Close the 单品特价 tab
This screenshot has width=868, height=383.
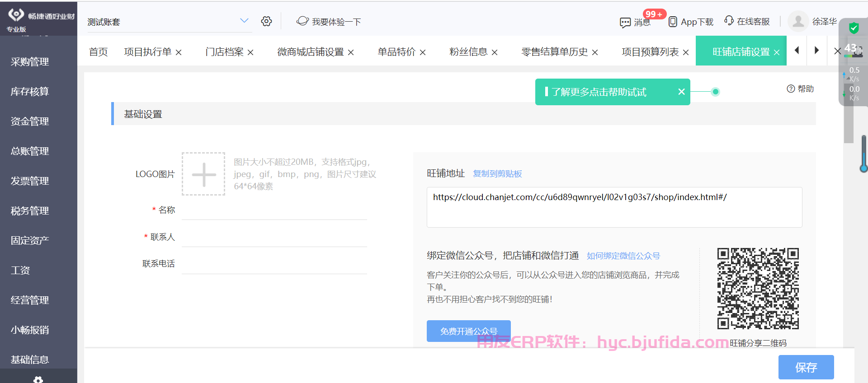point(423,52)
